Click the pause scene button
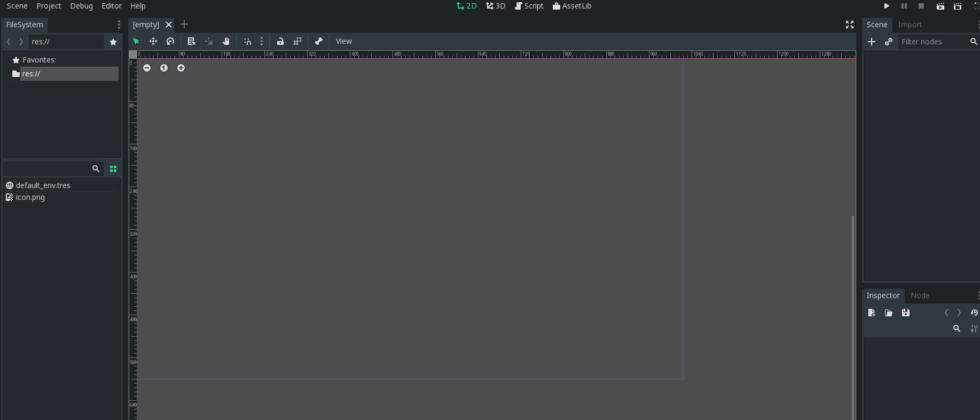The height and width of the screenshot is (420, 980). pos(904,6)
